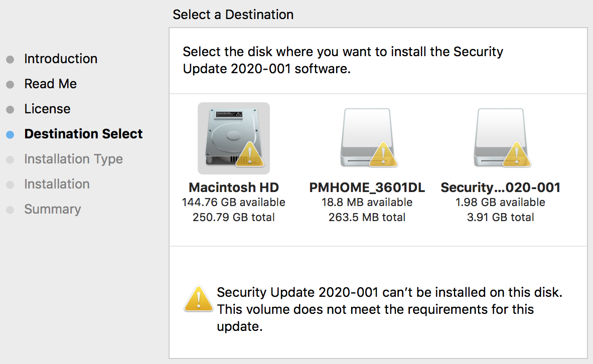Click the Select a Destination heading
The image size is (593, 364).
[x=233, y=15]
